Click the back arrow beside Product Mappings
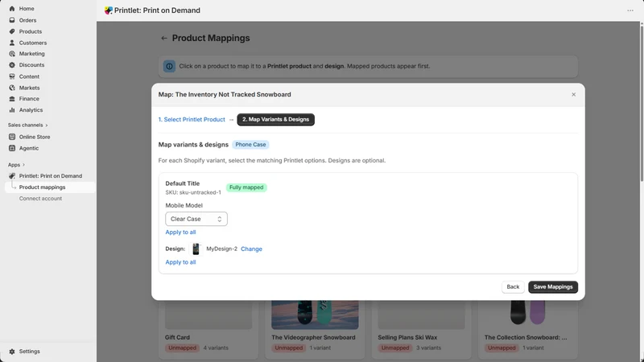This screenshot has width=644, height=362. [x=164, y=38]
